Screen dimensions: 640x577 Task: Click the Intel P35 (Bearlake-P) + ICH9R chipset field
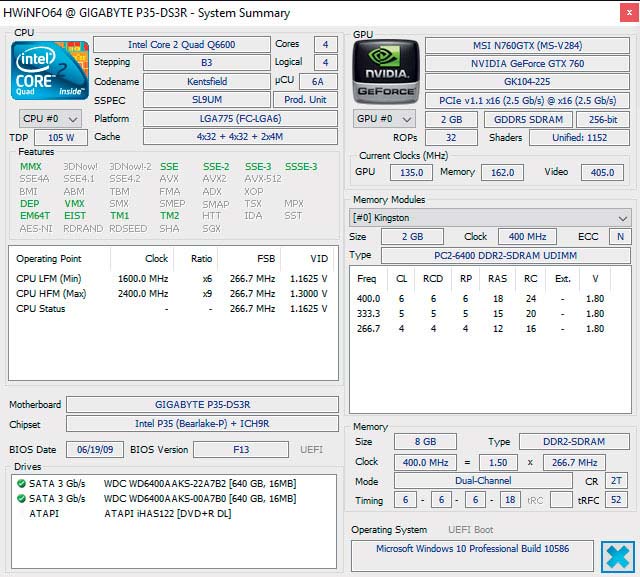point(202,424)
